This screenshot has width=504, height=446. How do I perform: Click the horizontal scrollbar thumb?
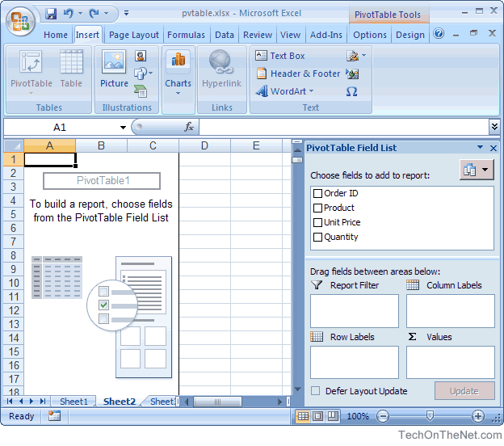[x=217, y=402]
